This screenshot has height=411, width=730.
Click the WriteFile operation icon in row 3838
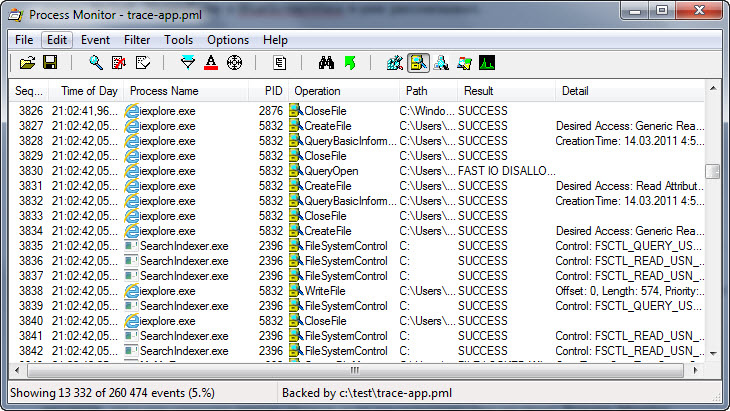click(296, 290)
